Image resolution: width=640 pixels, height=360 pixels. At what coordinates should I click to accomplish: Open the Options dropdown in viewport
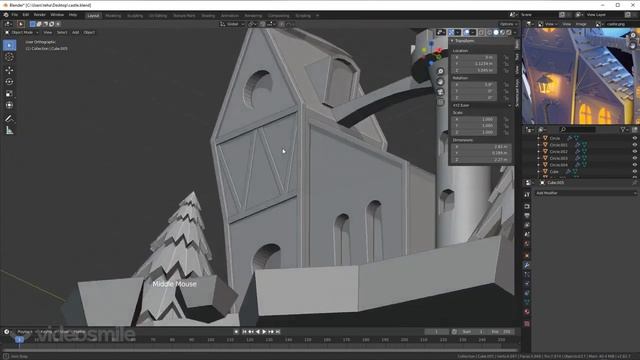click(508, 24)
